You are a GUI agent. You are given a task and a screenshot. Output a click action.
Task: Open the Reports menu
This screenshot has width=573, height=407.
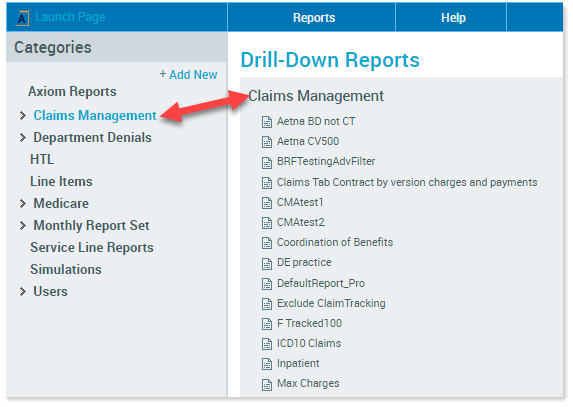point(314,18)
